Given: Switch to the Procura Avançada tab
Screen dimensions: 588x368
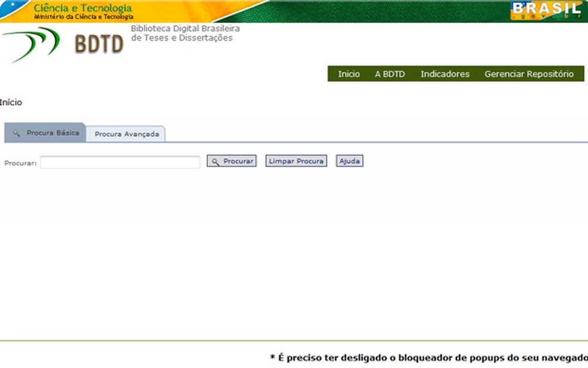Looking at the screenshot, I should [x=126, y=134].
